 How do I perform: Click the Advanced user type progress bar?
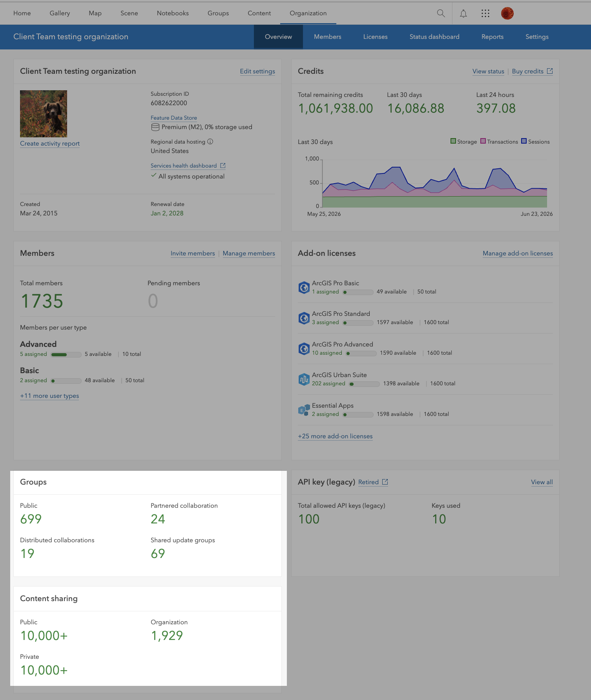point(66,354)
